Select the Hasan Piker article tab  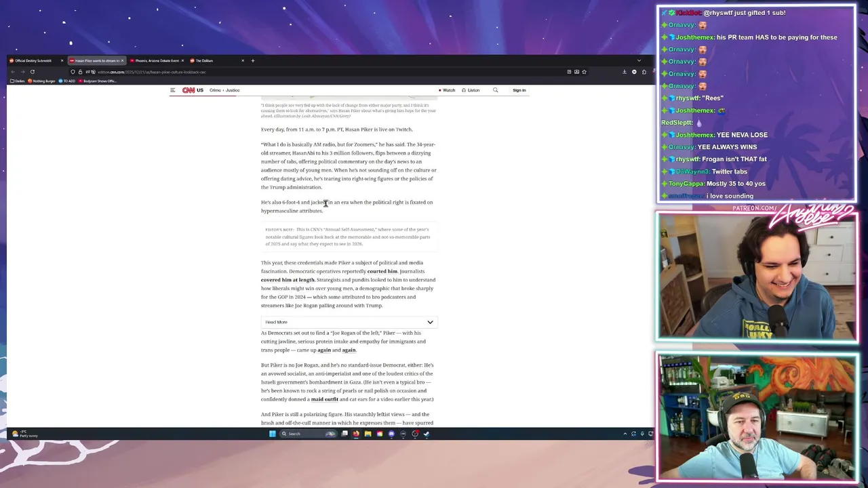point(96,60)
